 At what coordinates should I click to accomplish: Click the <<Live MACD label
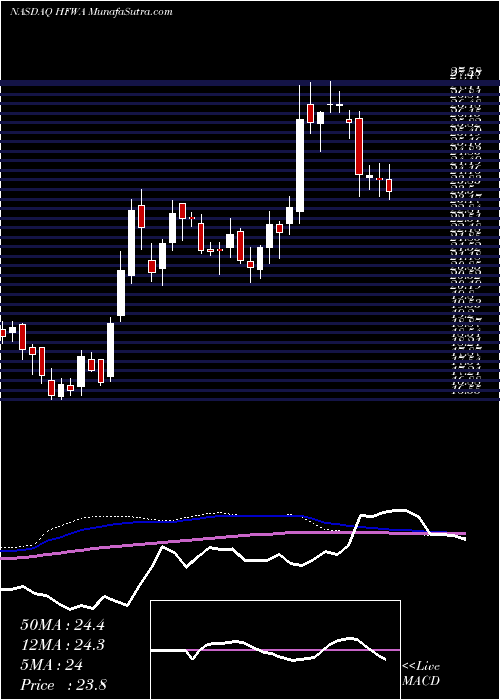pyautogui.click(x=421, y=674)
